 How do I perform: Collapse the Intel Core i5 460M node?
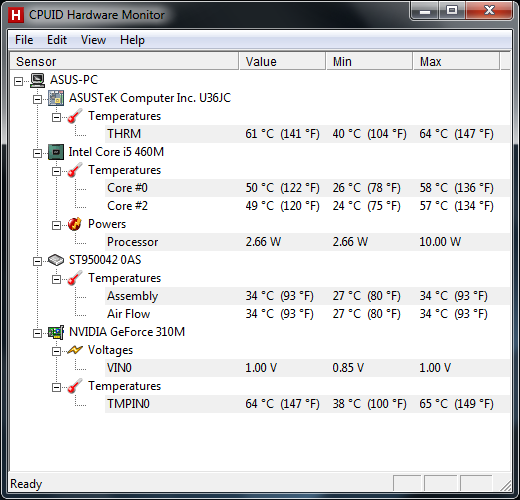[x=37, y=153]
